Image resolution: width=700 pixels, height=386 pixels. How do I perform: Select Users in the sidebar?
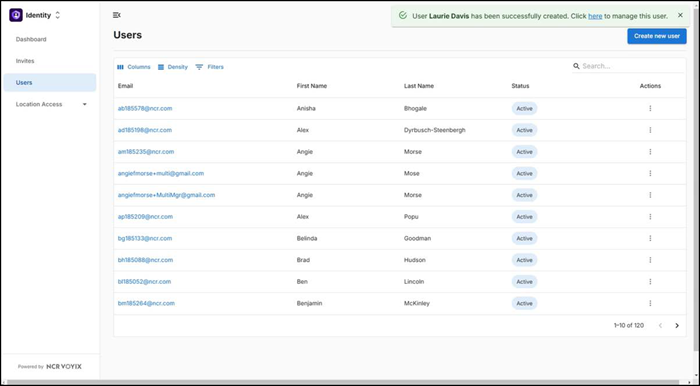coord(50,83)
